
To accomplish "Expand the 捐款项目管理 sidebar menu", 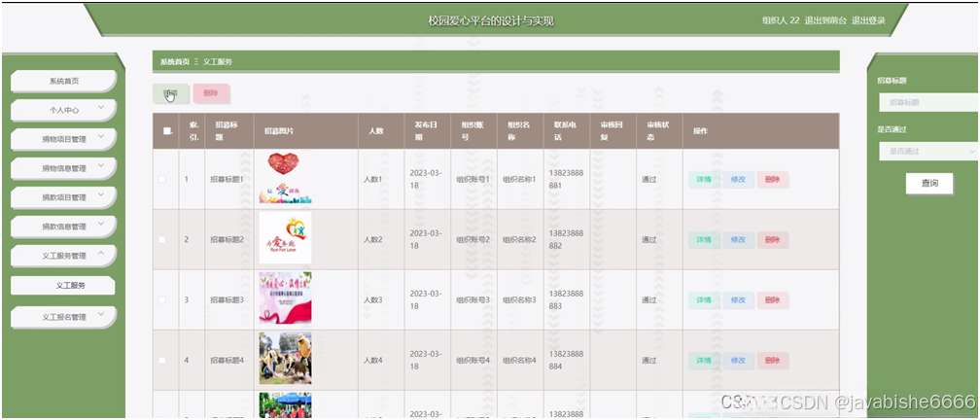I will click(x=64, y=197).
